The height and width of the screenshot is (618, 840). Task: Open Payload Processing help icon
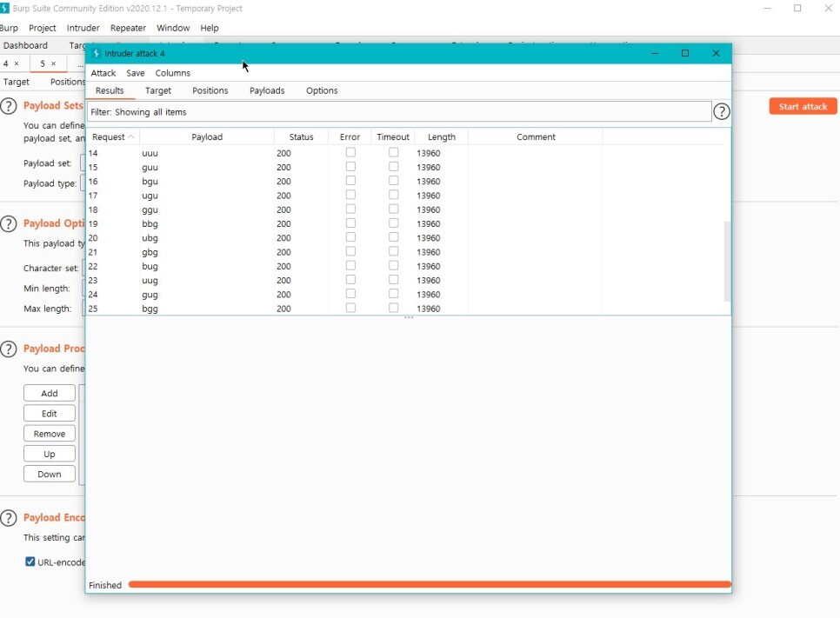point(9,349)
